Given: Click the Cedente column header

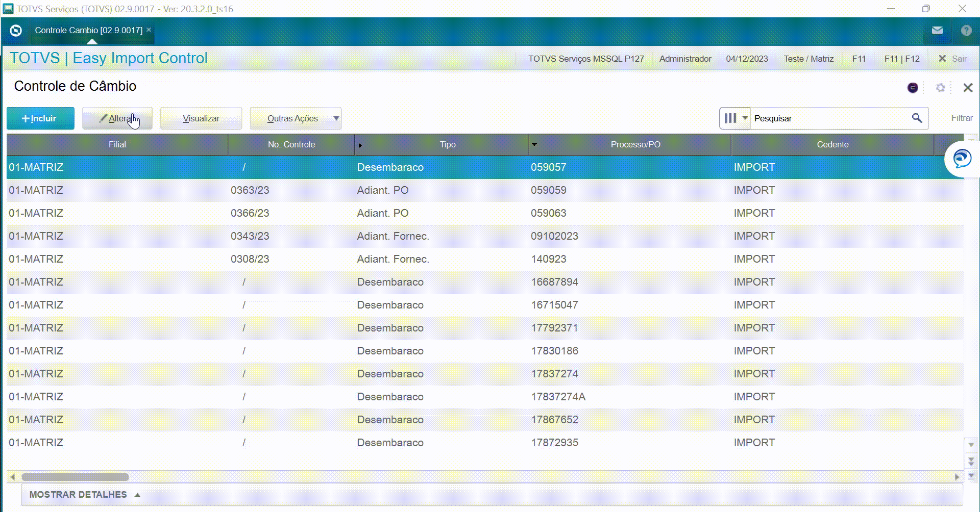Looking at the screenshot, I should [832, 144].
